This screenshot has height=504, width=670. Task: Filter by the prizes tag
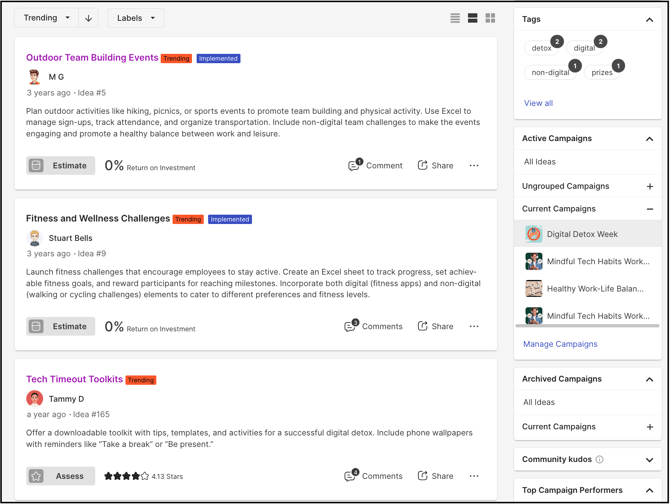click(602, 72)
